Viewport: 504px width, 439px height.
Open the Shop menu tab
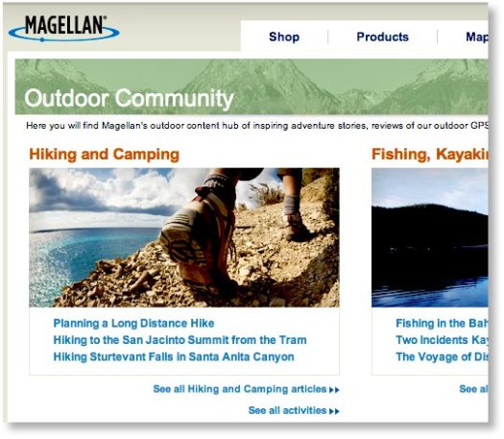tap(284, 37)
